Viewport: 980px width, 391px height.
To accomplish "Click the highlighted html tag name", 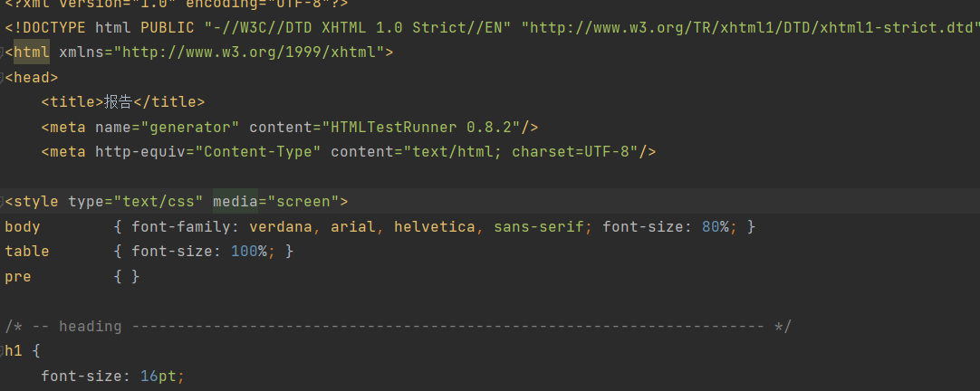I will (x=32, y=52).
